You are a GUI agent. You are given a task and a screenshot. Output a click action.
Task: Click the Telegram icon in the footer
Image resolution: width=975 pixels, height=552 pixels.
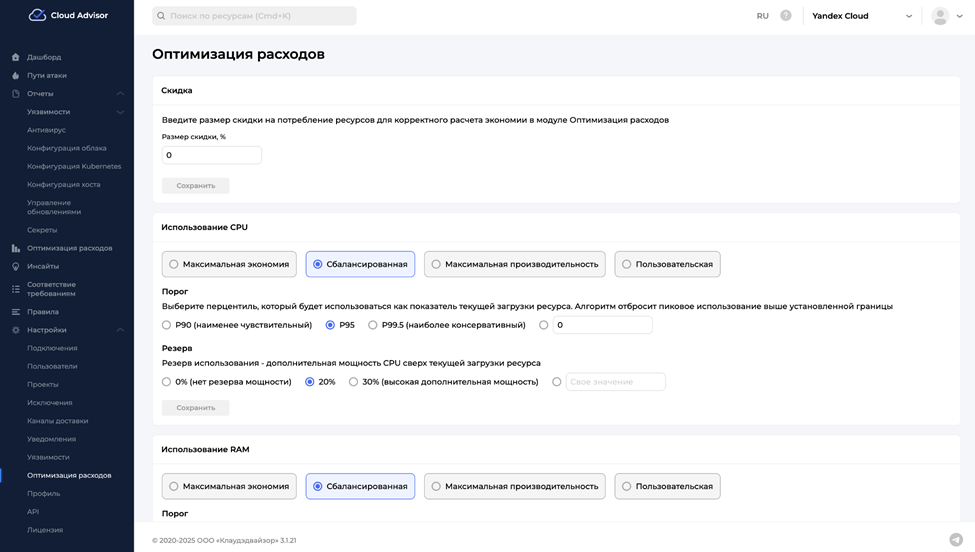pyautogui.click(x=956, y=540)
